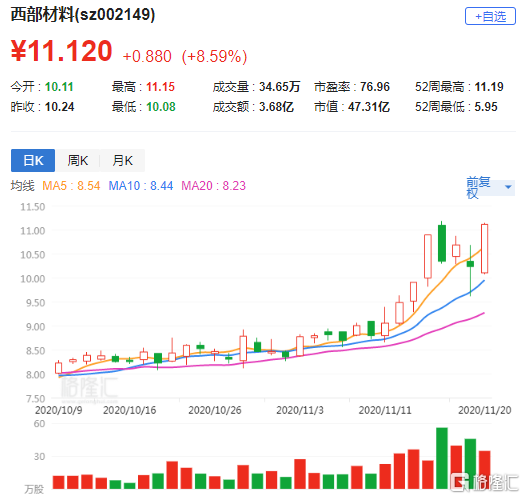Click the P/E ratio value 76.96
This screenshot has width=525, height=499.
click(375, 87)
